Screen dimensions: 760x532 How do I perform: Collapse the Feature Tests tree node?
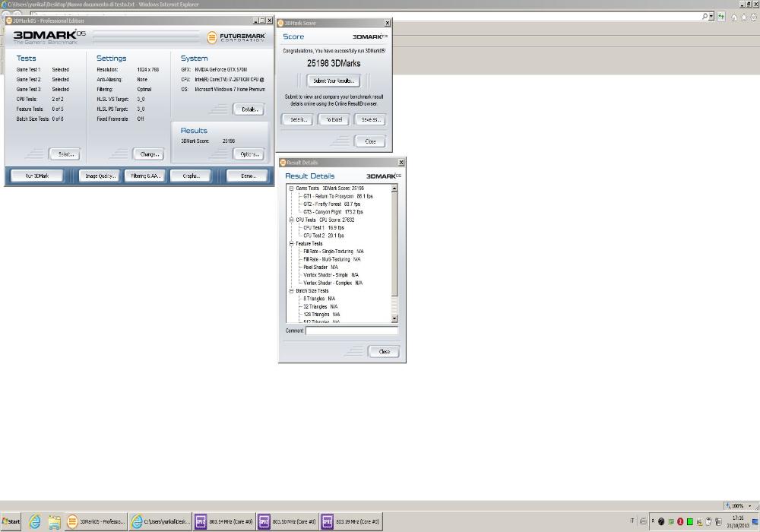point(291,244)
